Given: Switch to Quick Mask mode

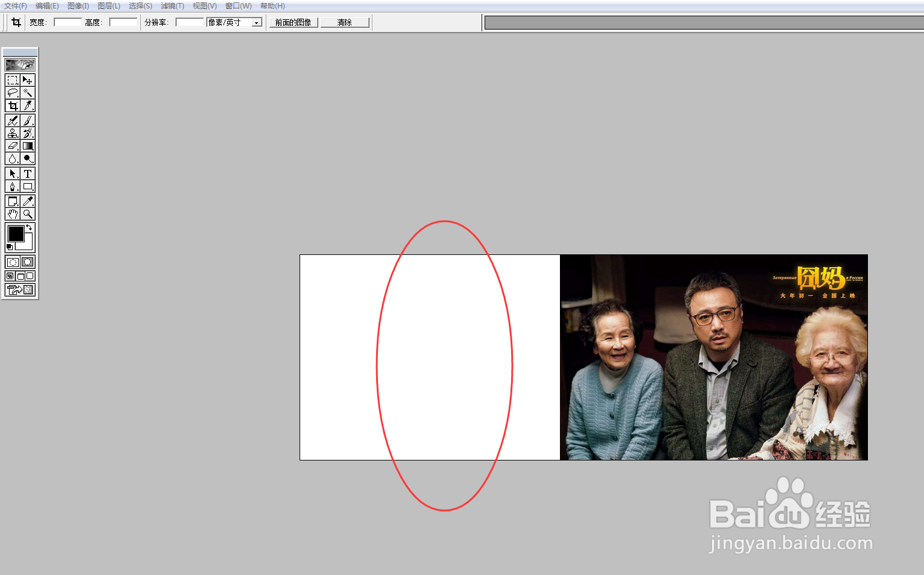Looking at the screenshot, I should (28, 262).
